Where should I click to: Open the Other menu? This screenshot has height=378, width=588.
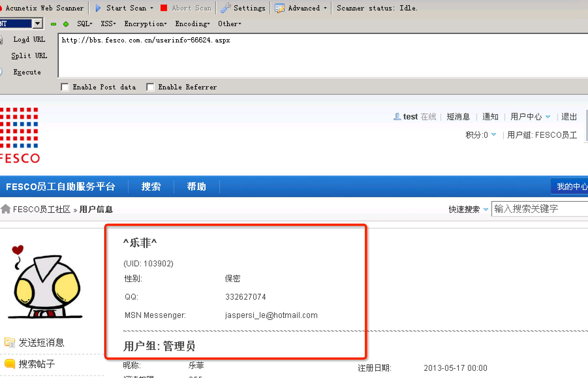[x=230, y=24]
